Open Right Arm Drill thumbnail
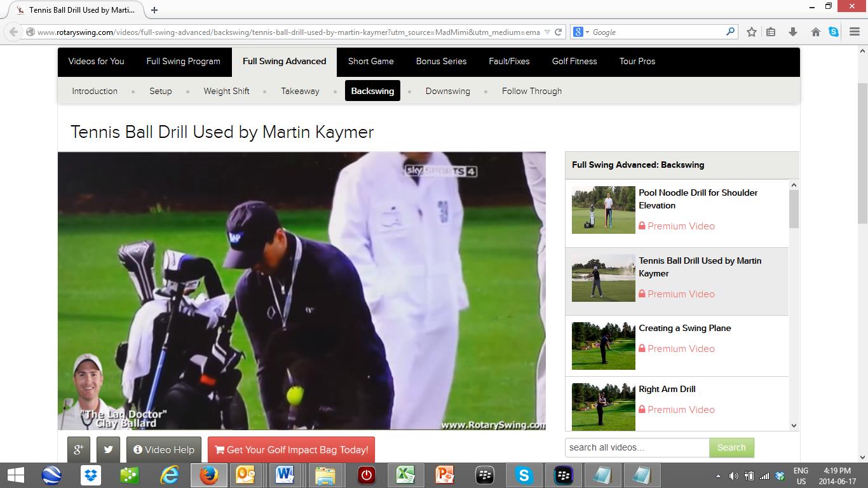 (604, 407)
